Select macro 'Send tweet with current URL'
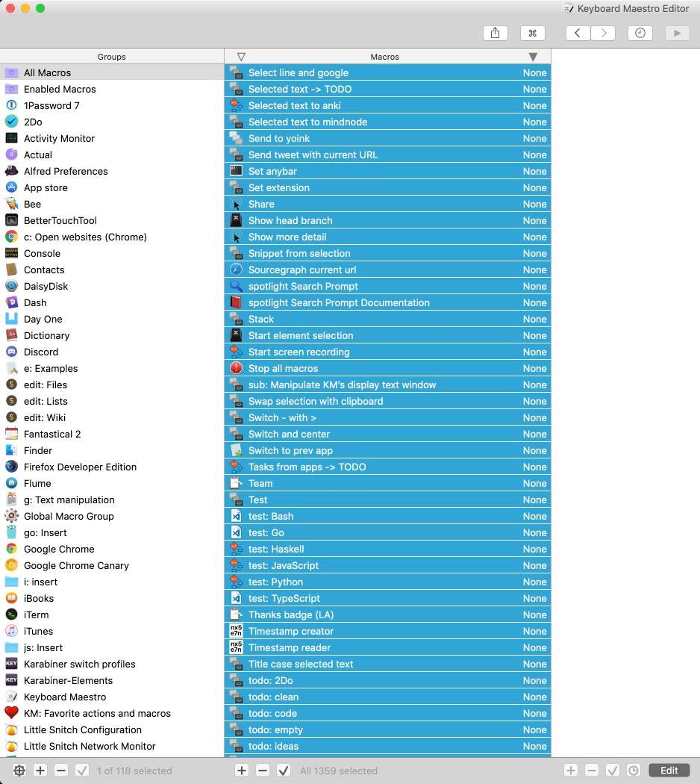 point(388,155)
